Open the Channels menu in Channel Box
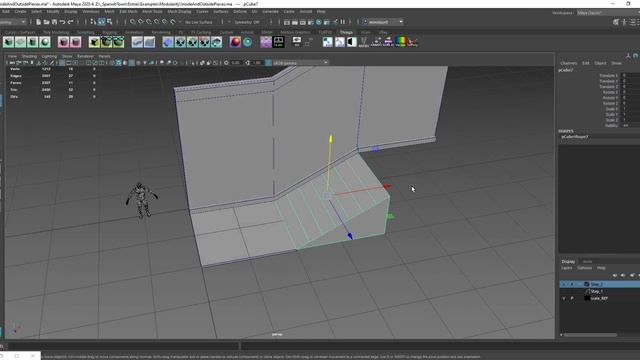Image resolution: width=640 pixels, height=360 pixels. (x=569, y=63)
